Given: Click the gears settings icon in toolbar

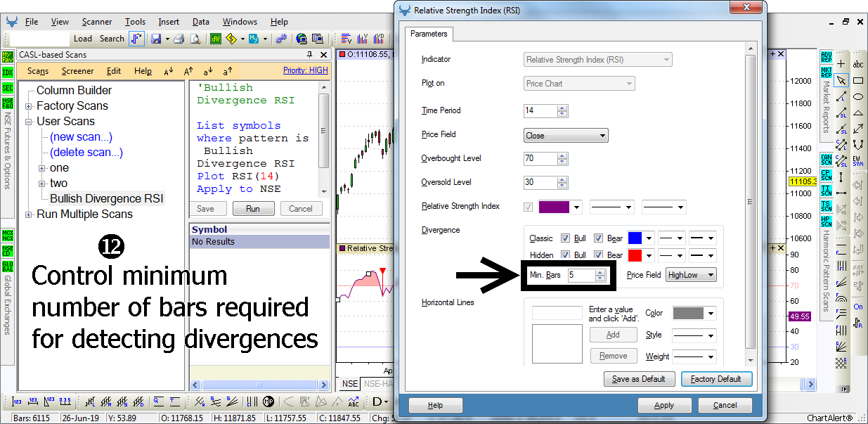Looking at the screenshot, I should [x=281, y=39].
